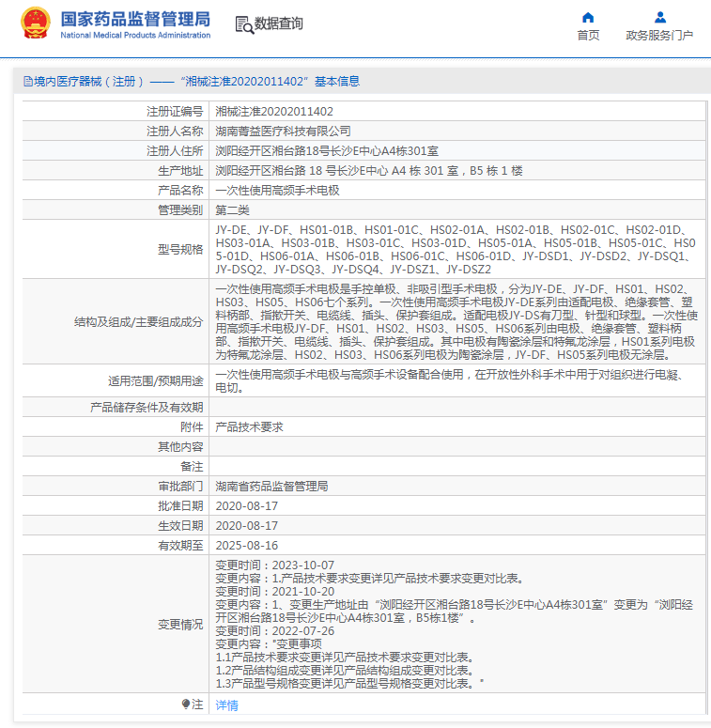Select the 生效日期 value 2020-08-17
Viewport: 711px width, 728px height.
[246, 526]
